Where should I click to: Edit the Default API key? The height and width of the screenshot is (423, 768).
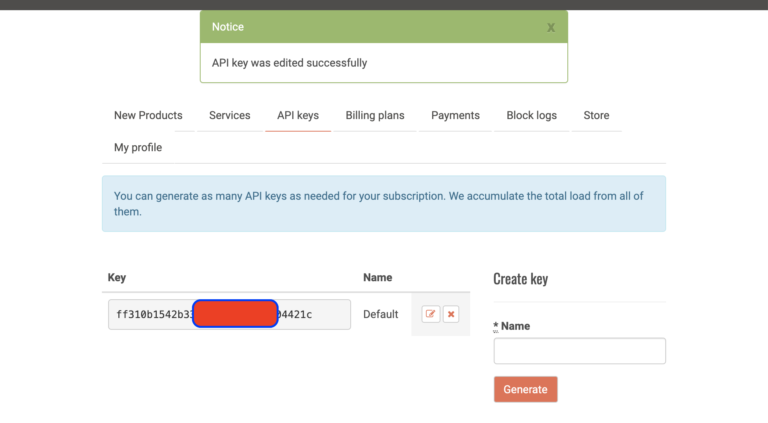coord(431,314)
